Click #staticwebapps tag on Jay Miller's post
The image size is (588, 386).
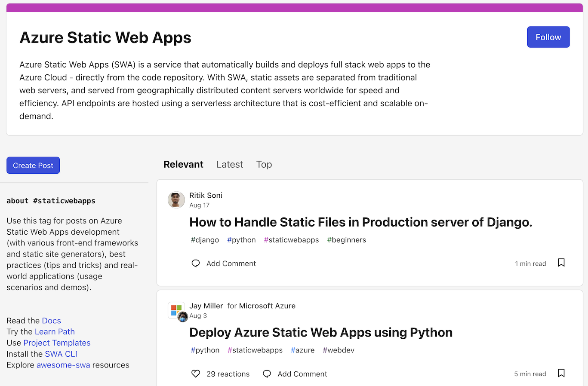coord(255,350)
